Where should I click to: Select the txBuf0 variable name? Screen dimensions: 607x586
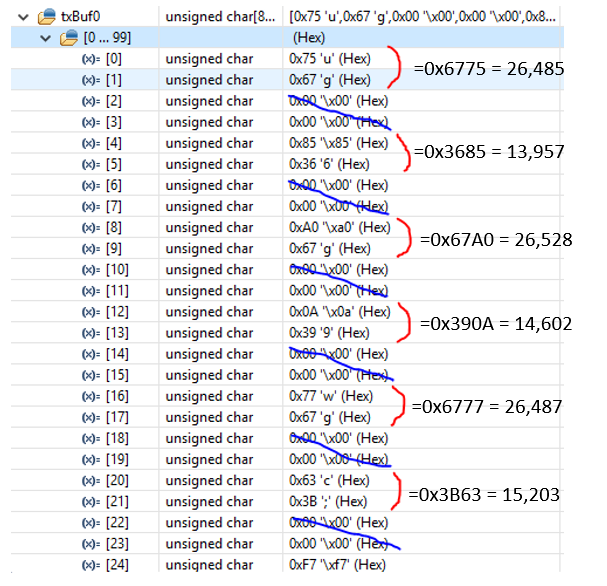pyautogui.click(x=81, y=17)
